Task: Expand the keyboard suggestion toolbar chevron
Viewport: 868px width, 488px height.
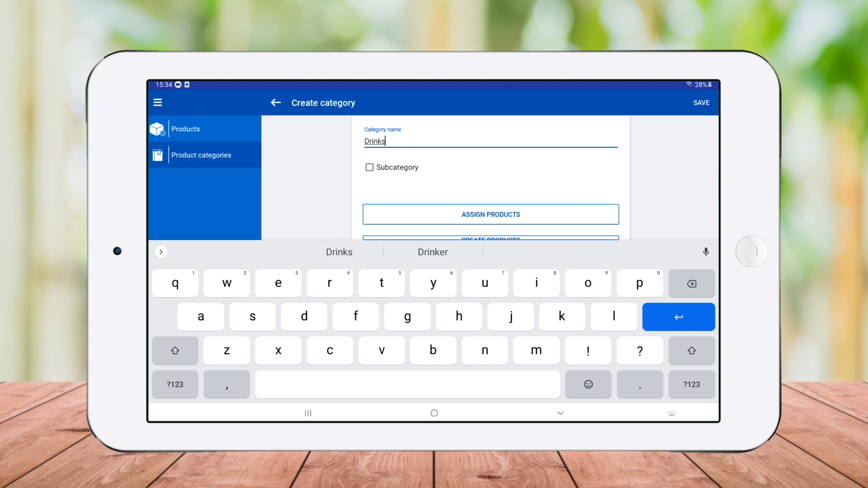Action: pos(161,252)
